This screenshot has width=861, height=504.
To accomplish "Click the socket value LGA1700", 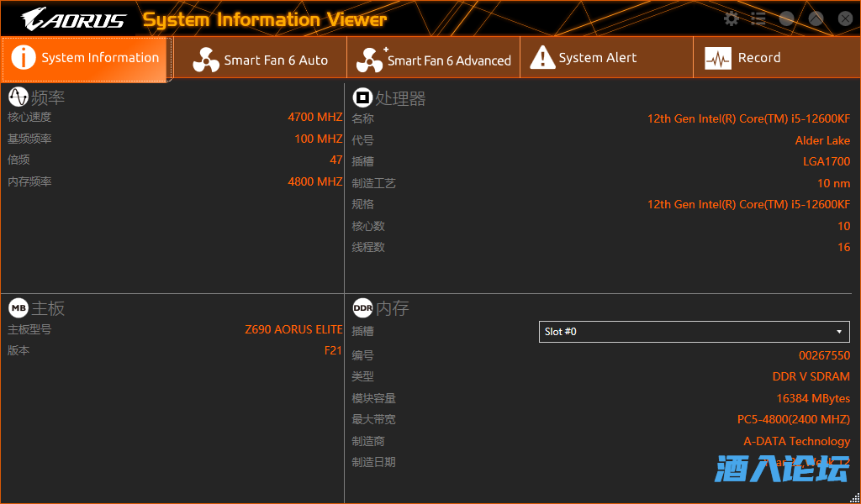I will tap(827, 162).
